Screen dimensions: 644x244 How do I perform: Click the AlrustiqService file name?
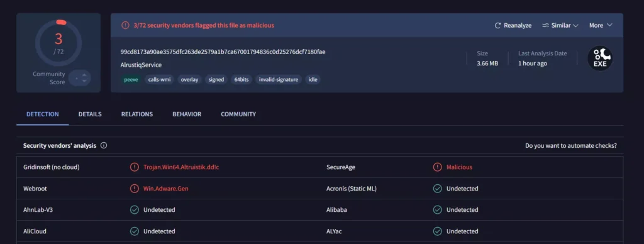tap(141, 65)
